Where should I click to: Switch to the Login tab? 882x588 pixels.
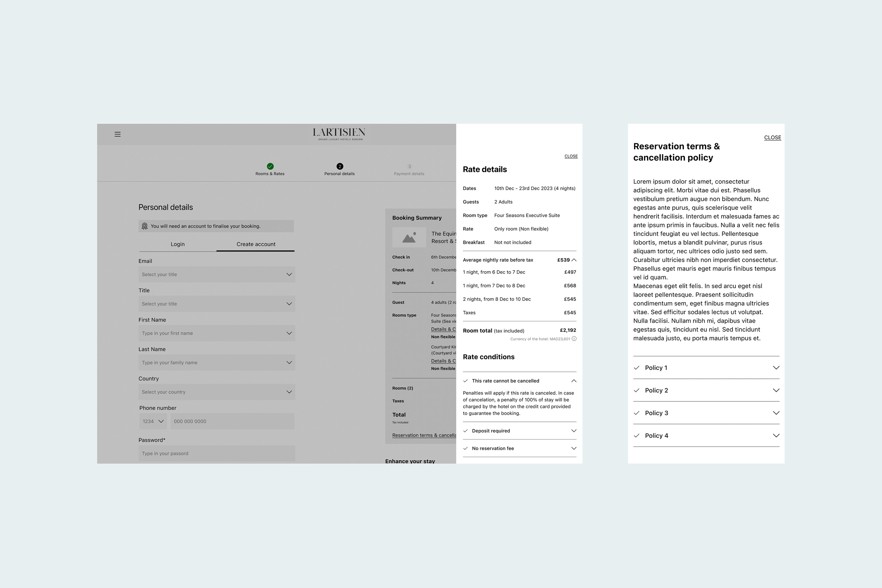pyautogui.click(x=177, y=244)
